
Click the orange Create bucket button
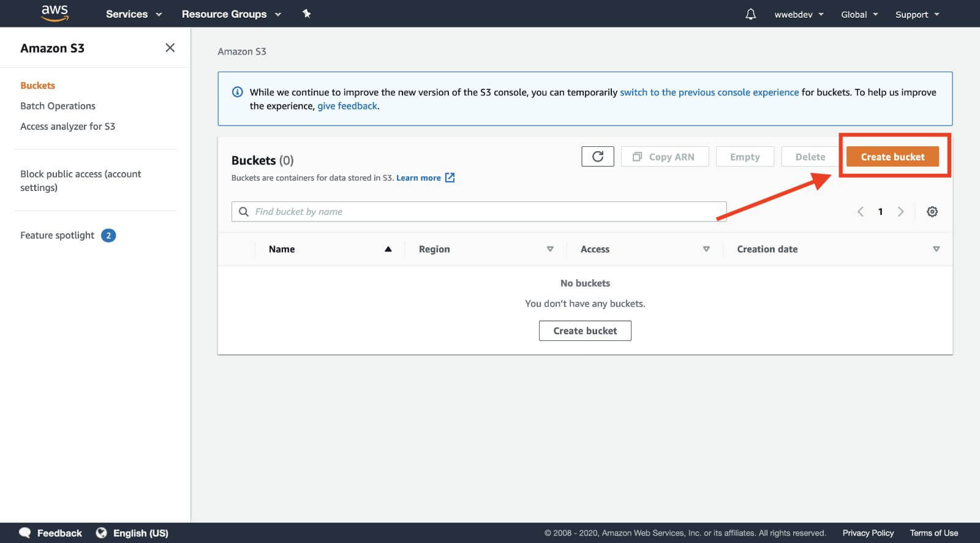click(892, 157)
